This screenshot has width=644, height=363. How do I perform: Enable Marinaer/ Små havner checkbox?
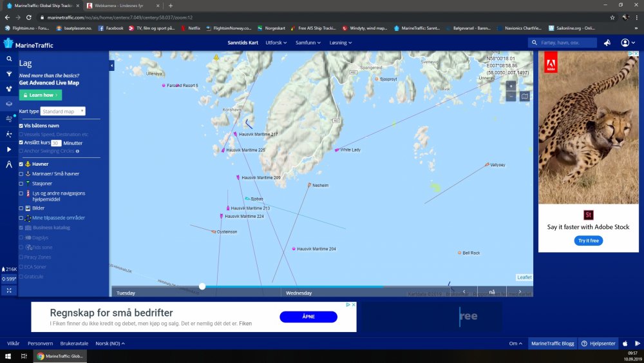[21, 174]
